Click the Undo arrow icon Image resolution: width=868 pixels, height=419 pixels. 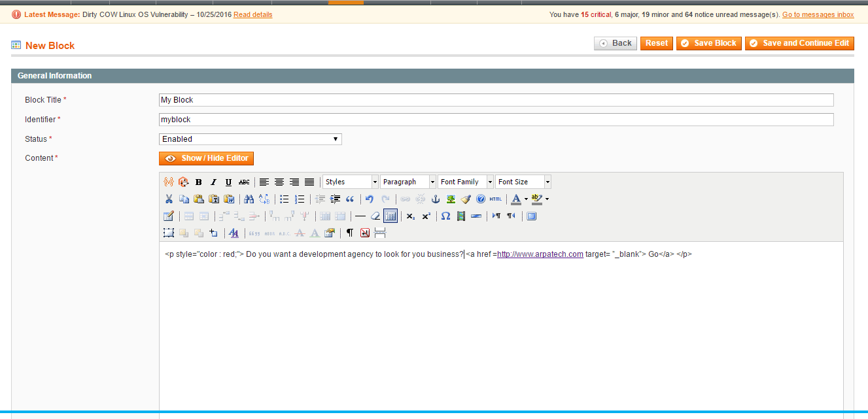(x=370, y=199)
